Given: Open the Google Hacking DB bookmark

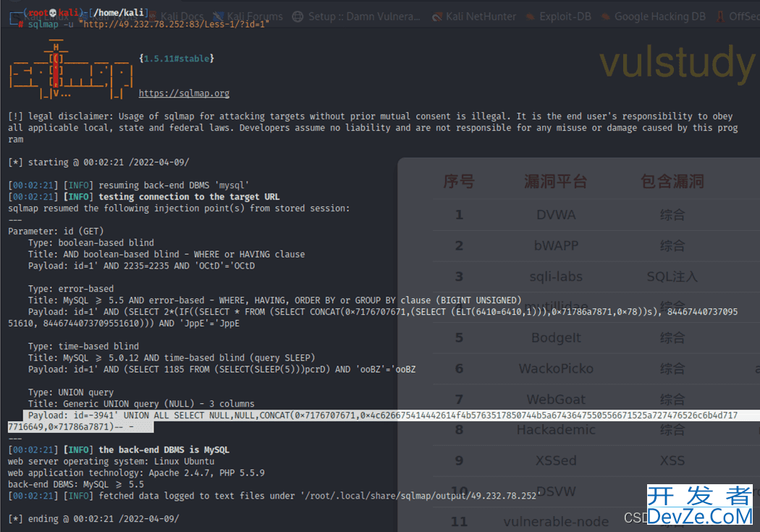Looking at the screenshot, I should point(654,17).
